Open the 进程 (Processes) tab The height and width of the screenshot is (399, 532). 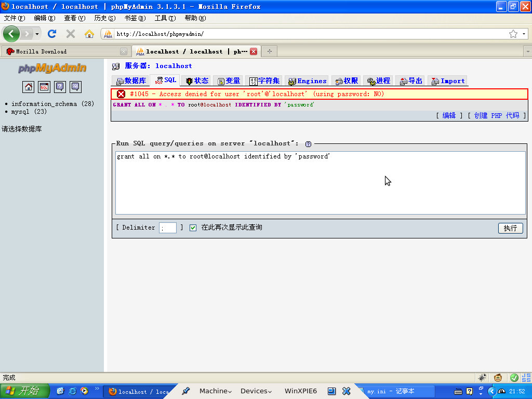click(x=379, y=81)
